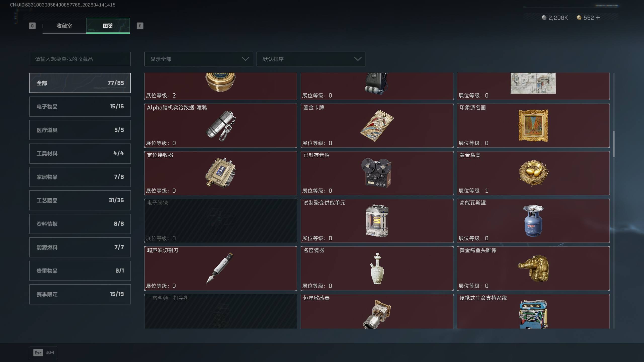Select the locked 电子脚镣 item card
This screenshot has height=362, width=644.
221,221
